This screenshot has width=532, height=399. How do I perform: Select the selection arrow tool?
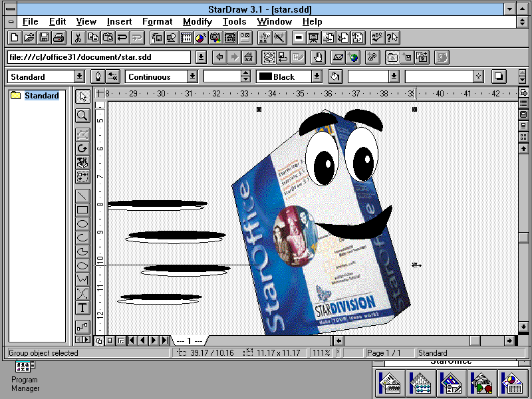(x=82, y=96)
